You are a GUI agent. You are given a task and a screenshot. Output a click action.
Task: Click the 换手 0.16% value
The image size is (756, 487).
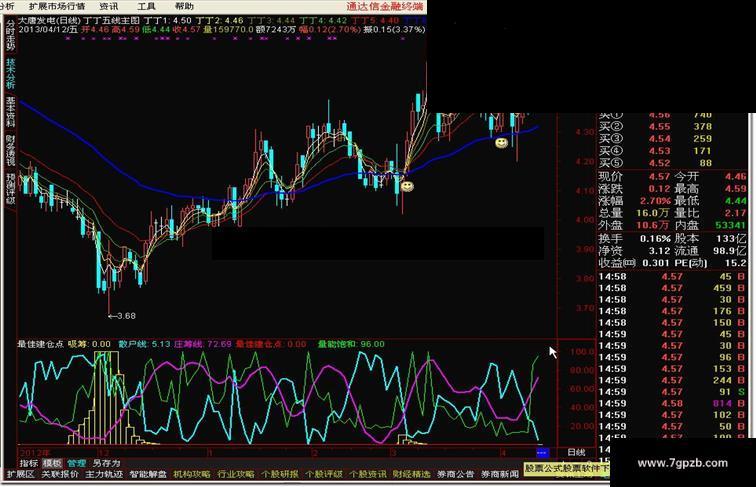coord(655,239)
